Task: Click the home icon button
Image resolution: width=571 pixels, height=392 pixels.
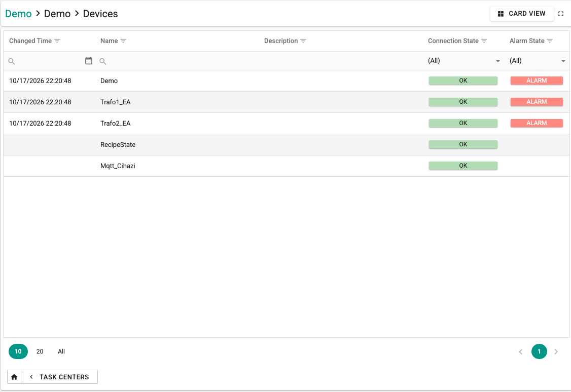Action: (x=14, y=377)
